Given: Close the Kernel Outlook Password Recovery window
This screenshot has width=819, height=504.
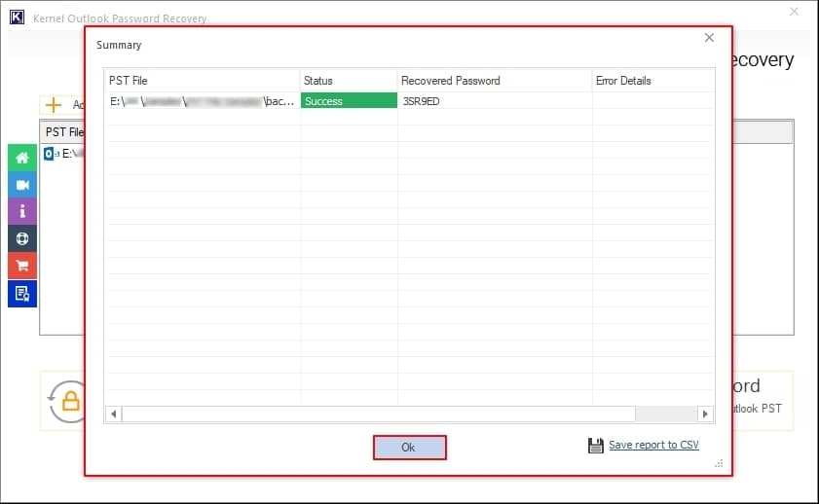Looking at the screenshot, I should click(794, 11).
